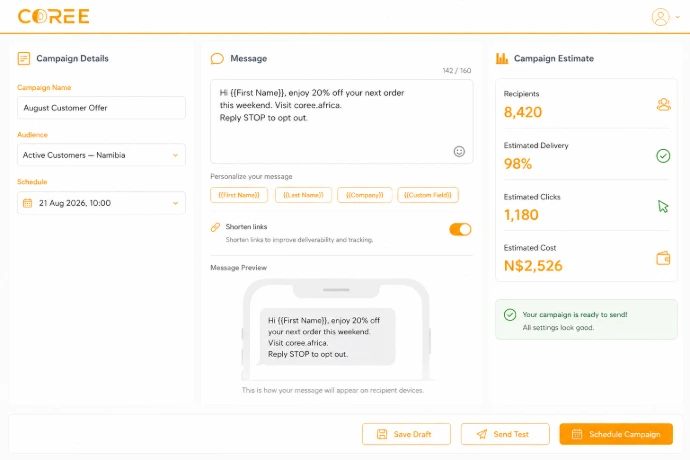Edit the Campaign Name field
The image size is (690, 460).
[x=101, y=108]
